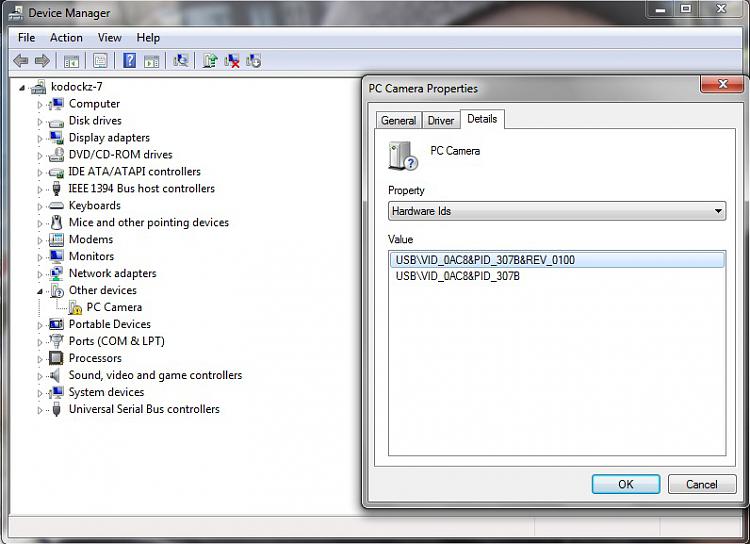Expand the IEEE 1394 Bus host controllers node

tap(40, 189)
